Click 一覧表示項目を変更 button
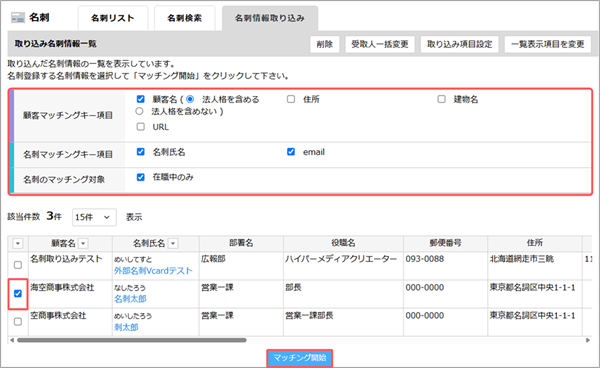The image size is (600, 368). click(x=548, y=44)
